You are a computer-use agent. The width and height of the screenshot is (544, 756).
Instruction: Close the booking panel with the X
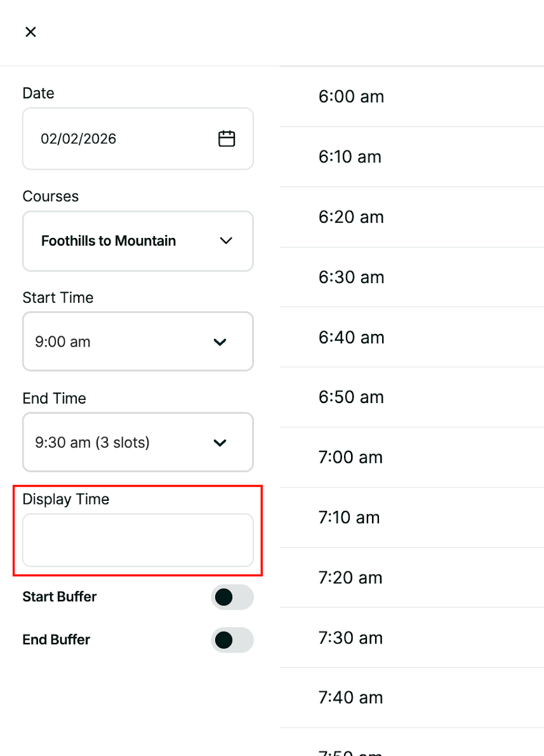pyautogui.click(x=30, y=32)
